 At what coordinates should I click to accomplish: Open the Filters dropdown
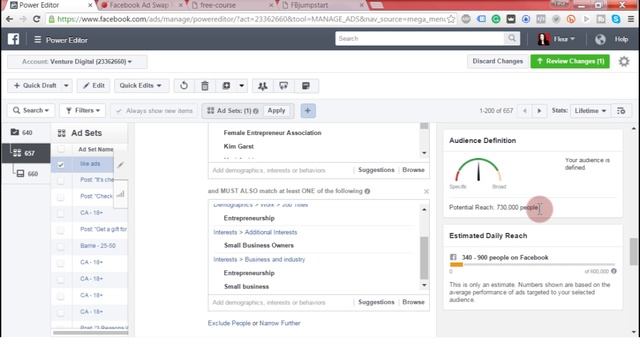83,111
